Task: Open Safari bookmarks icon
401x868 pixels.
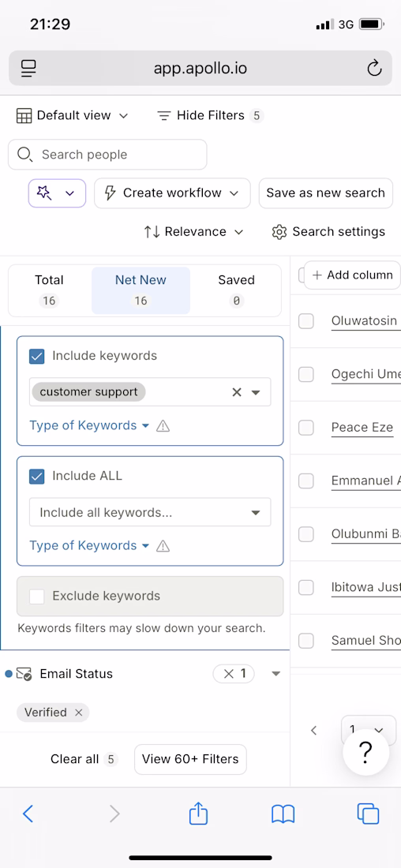Action: [x=283, y=814]
